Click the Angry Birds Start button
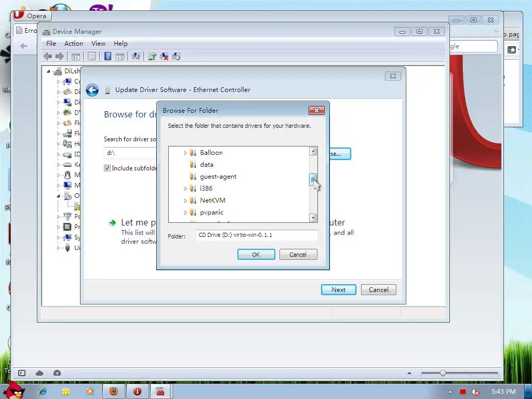The width and height of the screenshot is (532, 399). (15, 390)
